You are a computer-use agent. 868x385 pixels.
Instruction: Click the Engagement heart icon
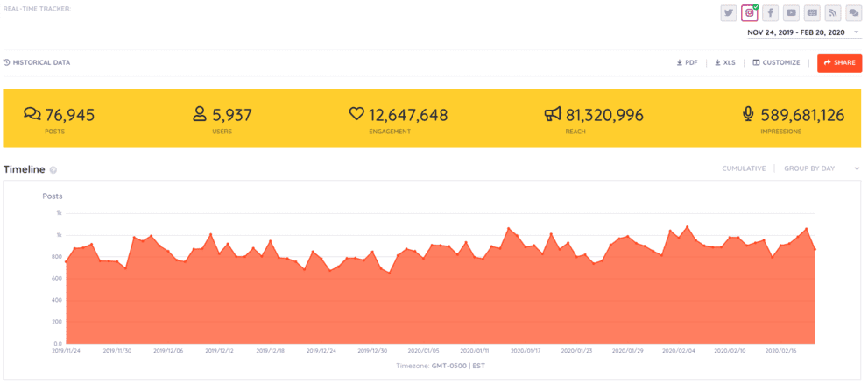click(x=356, y=114)
